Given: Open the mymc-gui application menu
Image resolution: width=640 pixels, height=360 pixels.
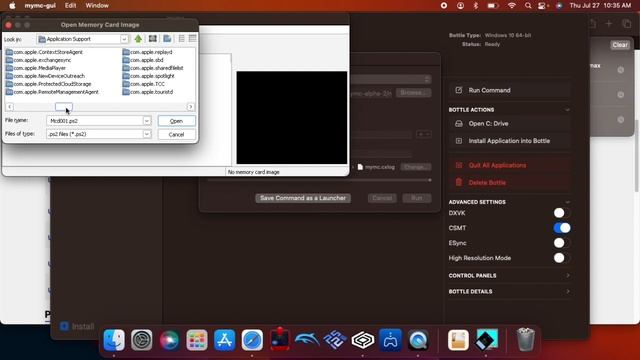Looking at the screenshot, I should (40, 6).
